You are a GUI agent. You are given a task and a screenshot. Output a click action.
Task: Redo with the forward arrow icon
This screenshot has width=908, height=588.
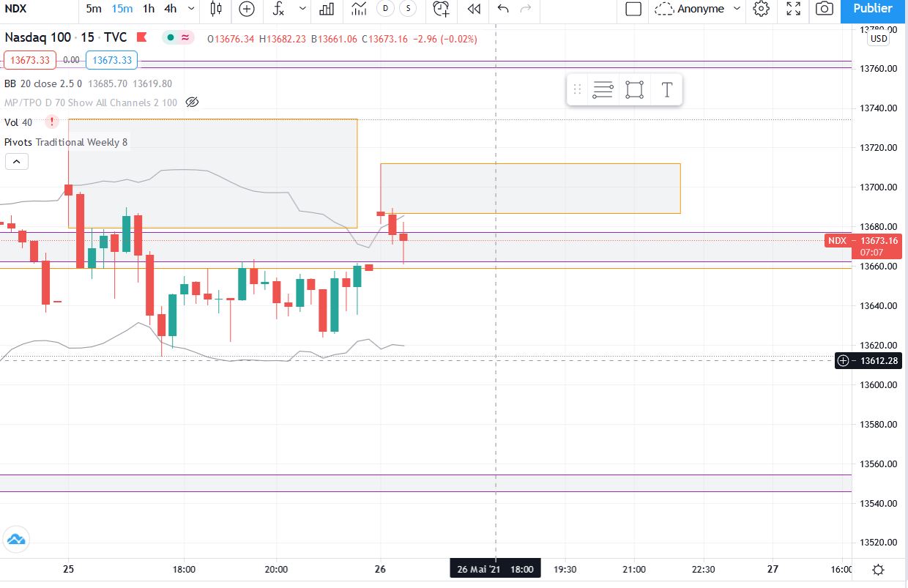pos(525,9)
